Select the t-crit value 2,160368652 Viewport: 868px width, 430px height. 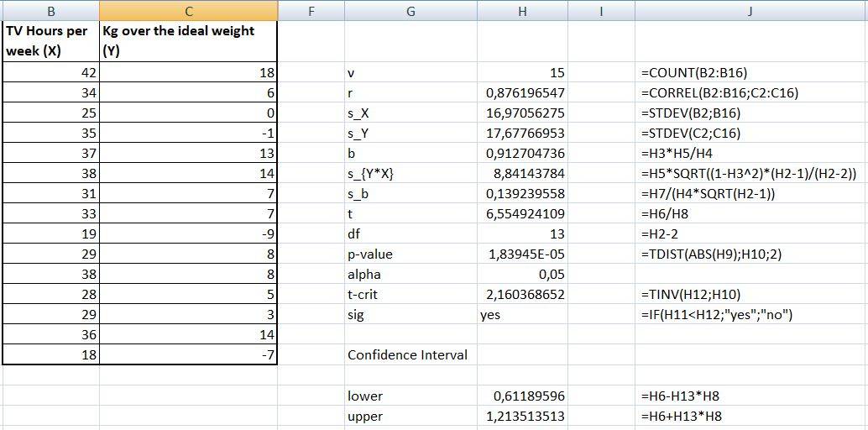pyautogui.click(x=522, y=295)
